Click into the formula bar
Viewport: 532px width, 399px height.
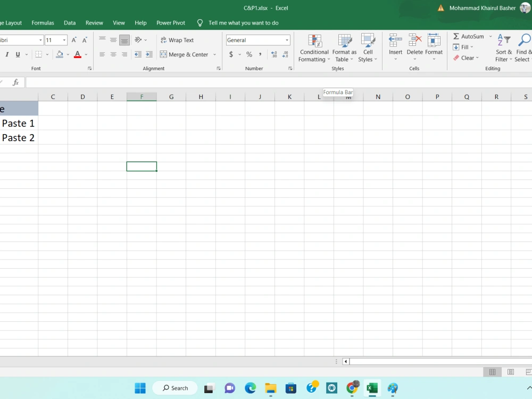tap(278, 82)
